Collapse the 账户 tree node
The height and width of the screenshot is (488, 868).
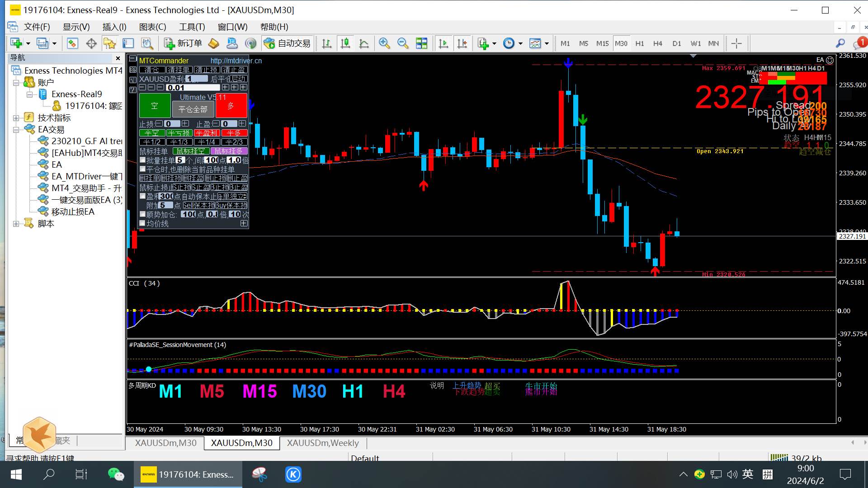(16, 83)
